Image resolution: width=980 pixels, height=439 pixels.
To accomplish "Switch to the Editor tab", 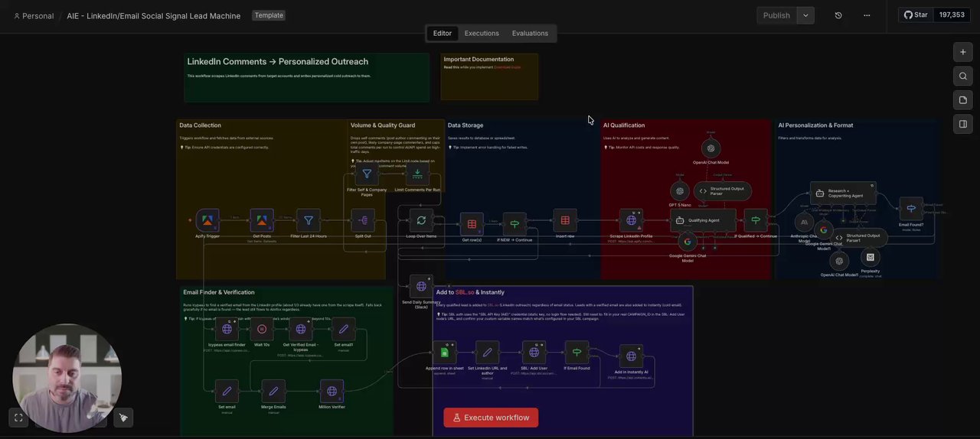I will pos(443,33).
